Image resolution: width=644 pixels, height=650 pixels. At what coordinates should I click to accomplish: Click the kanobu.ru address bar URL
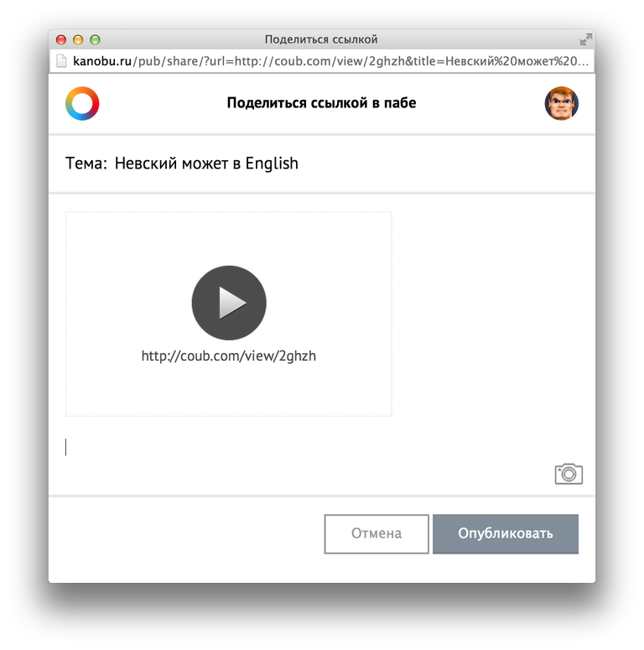click(330, 61)
